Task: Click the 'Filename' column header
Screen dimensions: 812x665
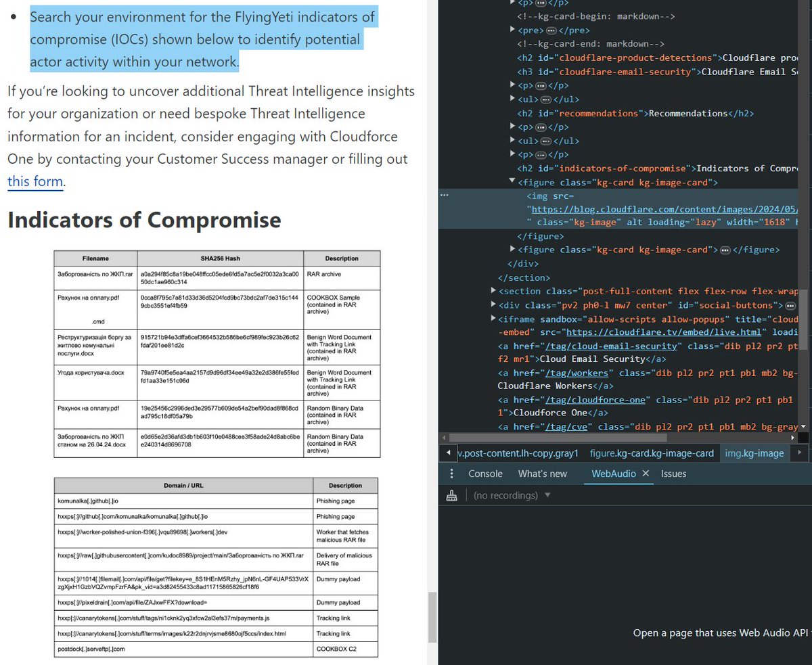Action: [95, 258]
